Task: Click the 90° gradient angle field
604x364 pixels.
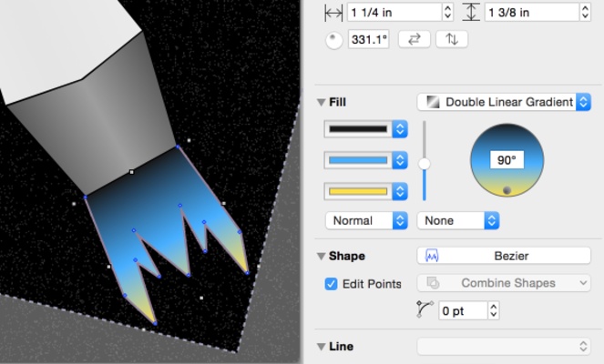Action: (507, 159)
